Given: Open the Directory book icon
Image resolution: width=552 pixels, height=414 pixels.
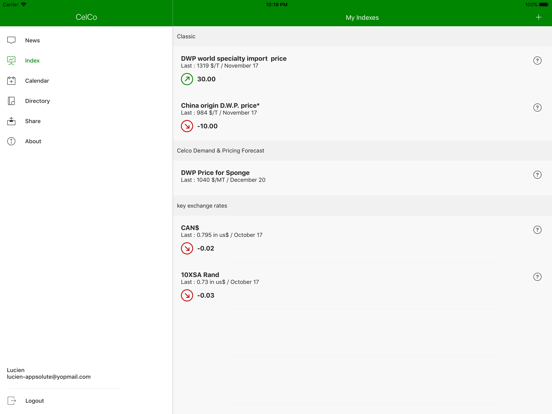Looking at the screenshot, I should 11,101.
